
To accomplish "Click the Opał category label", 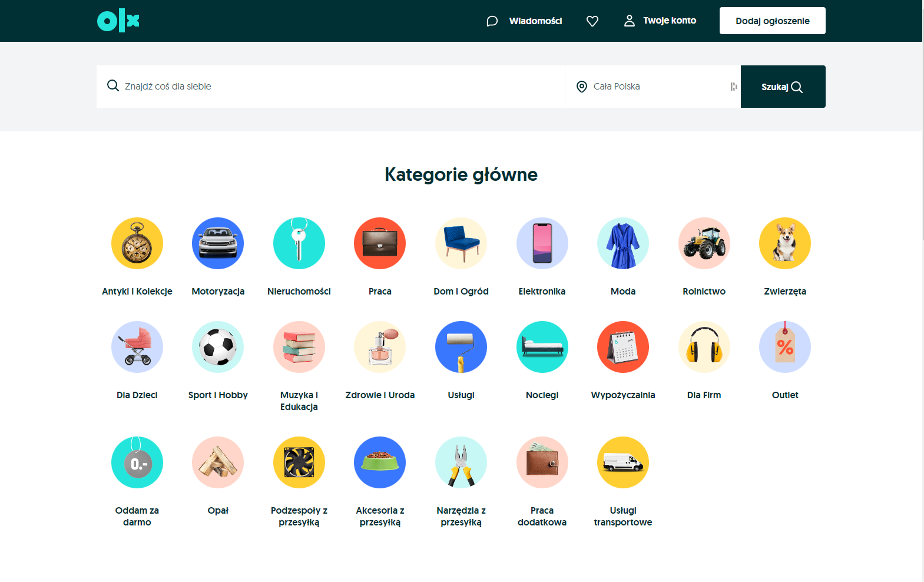I will coord(218,510).
